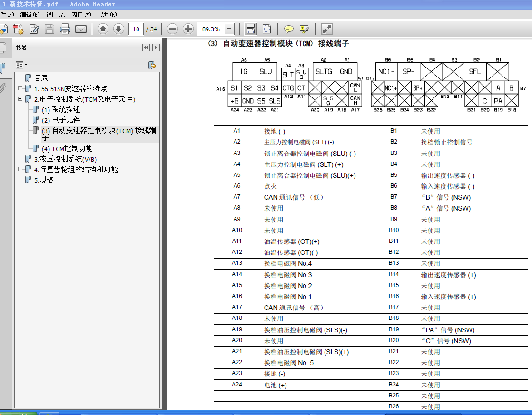Open the 帮助(H) menu

107,15
